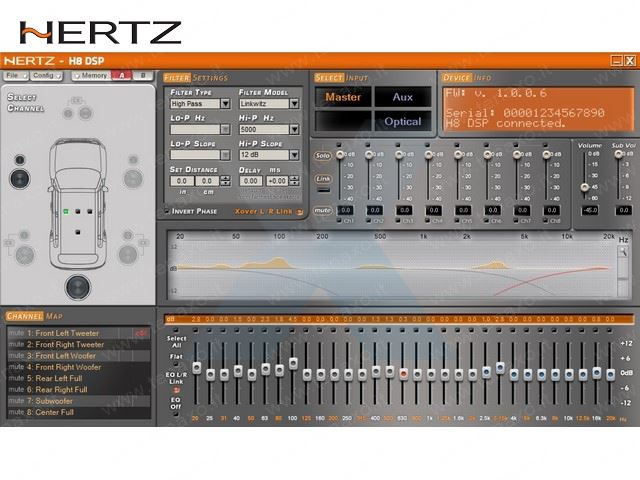This screenshot has width=640, height=480.
Task: Click the Set Distance cm input field
Action: tap(207, 181)
